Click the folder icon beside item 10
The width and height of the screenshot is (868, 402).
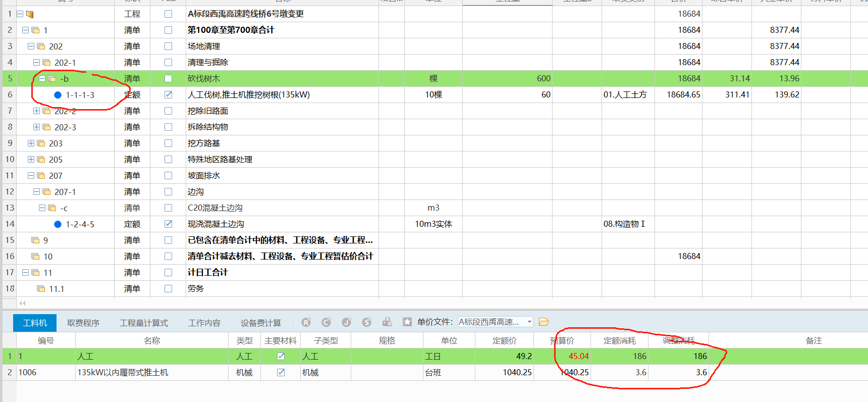coord(35,257)
